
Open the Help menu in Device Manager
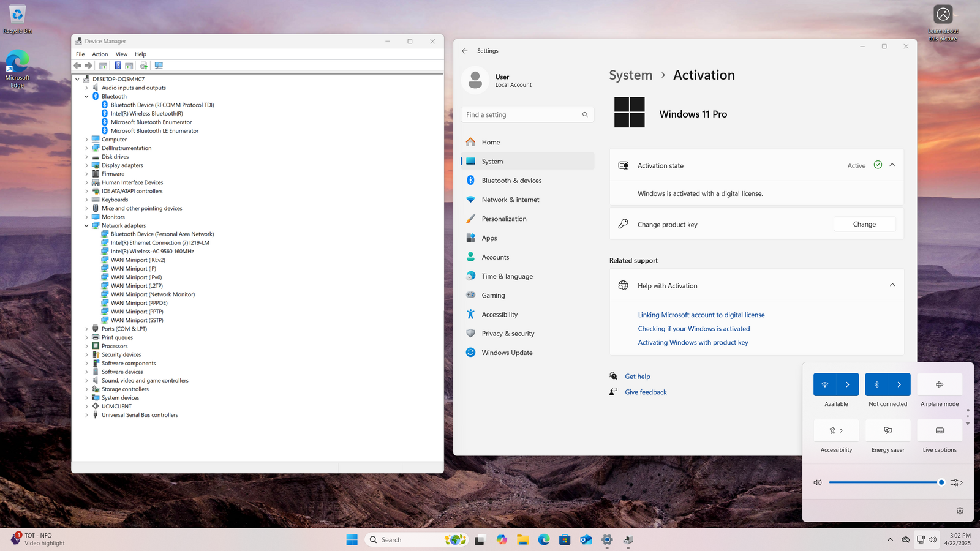coord(140,54)
